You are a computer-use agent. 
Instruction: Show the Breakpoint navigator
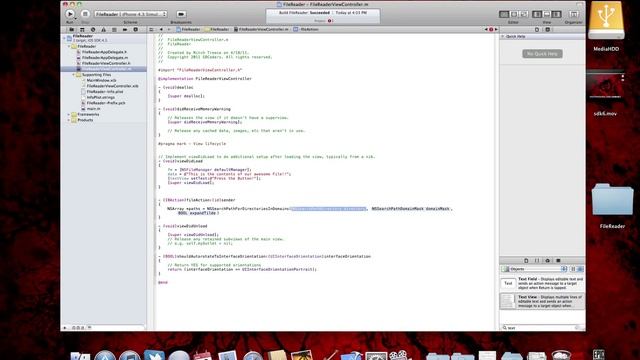(x=124, y=29)
